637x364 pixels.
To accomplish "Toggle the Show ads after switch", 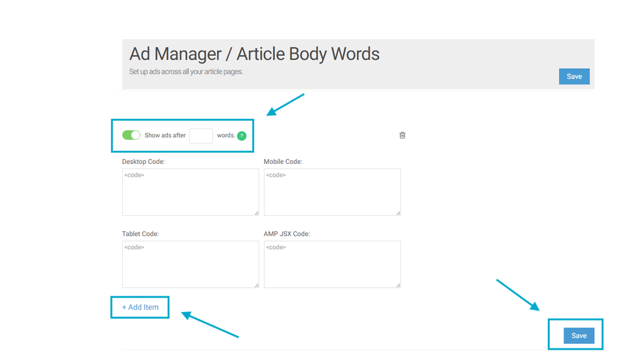I will [x=131, y=135].
